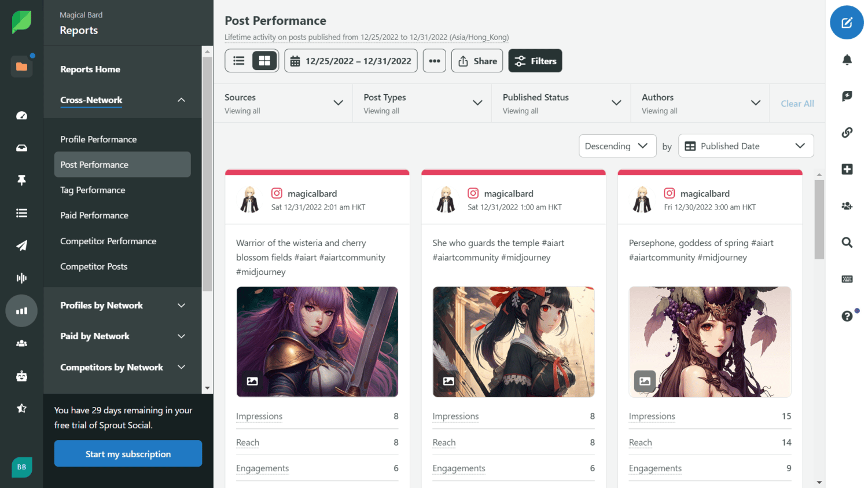The width and height of the screenshot is (868, 488).
Task: Click the Sat 12/31/2022 2:01 am HKT timestamp
Action: (318, 207)
